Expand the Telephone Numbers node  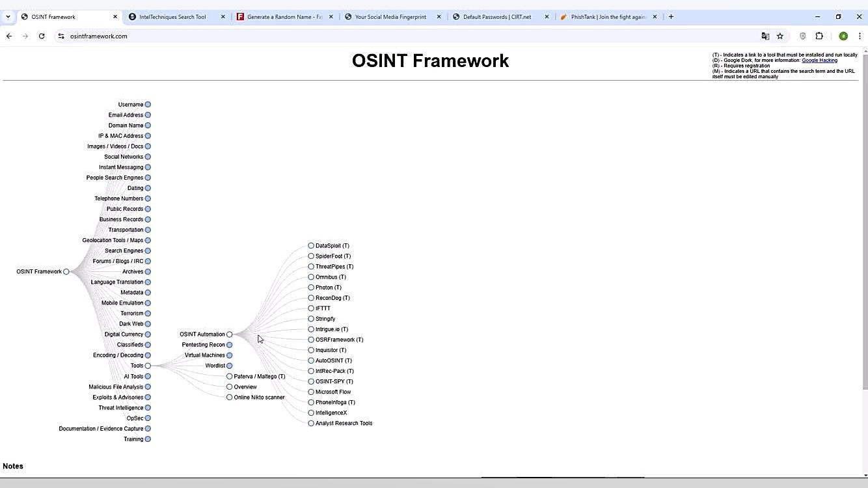[148, 198]
